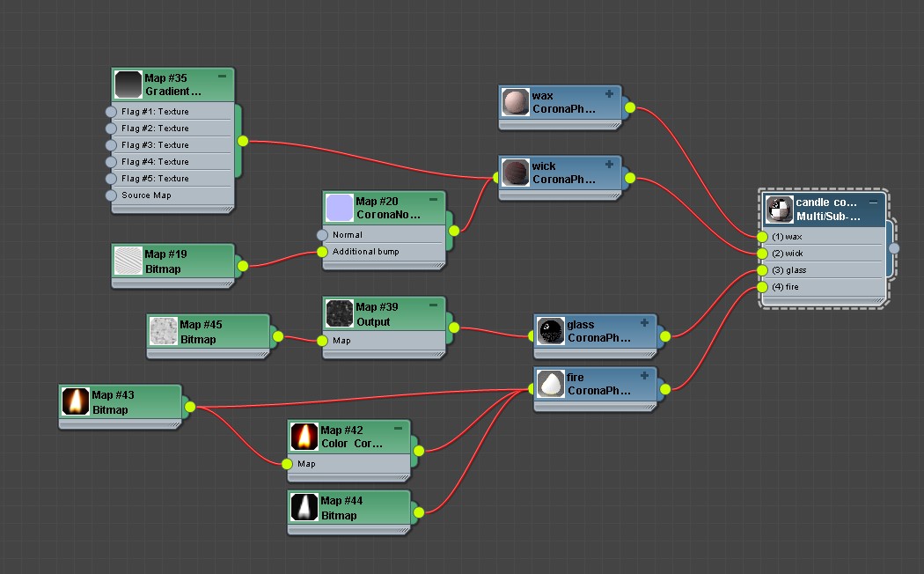
Task: Select the Flag #1: Texture input socket
Action: 111,112
